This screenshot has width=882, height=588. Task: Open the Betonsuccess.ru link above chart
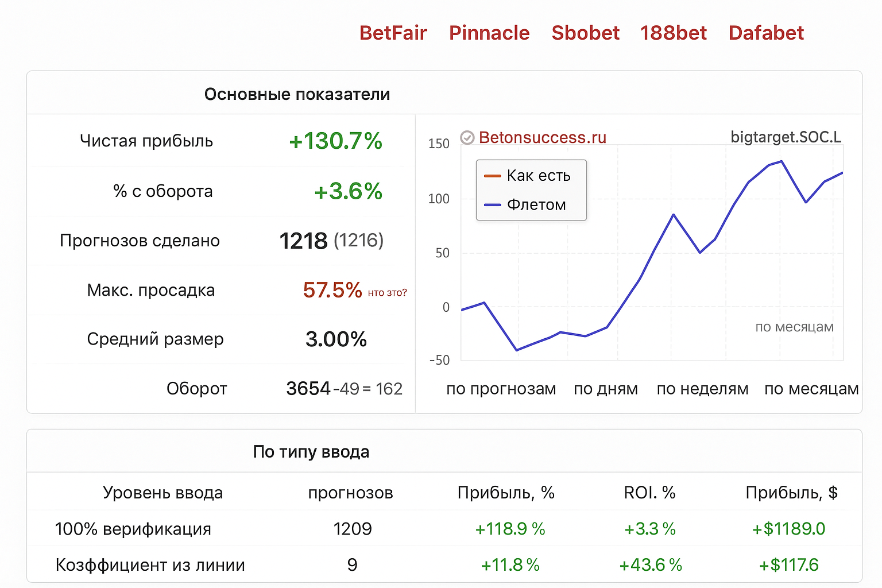click(542, 138)
